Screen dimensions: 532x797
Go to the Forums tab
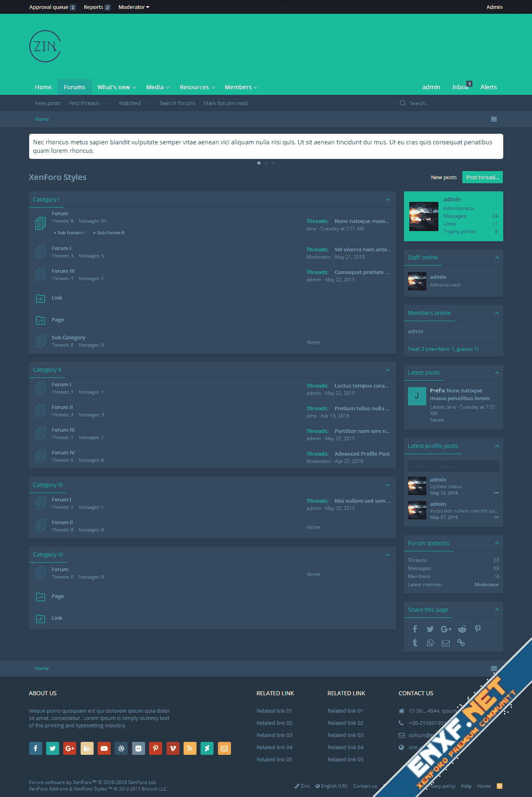[x=75, y=87]
